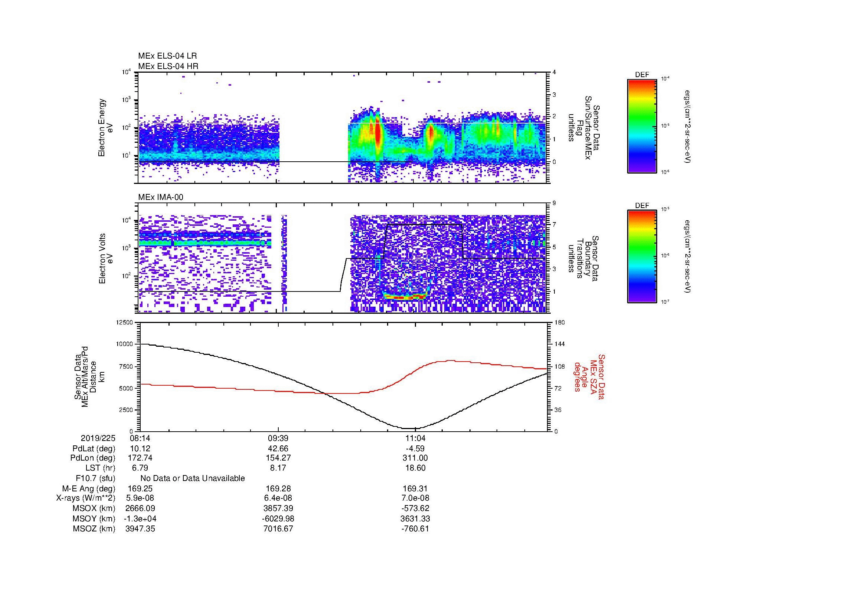This screenshot has height=613, width=868.
Task: Click M-E Ang value '169.31'
Action: (x=415, y=488)
